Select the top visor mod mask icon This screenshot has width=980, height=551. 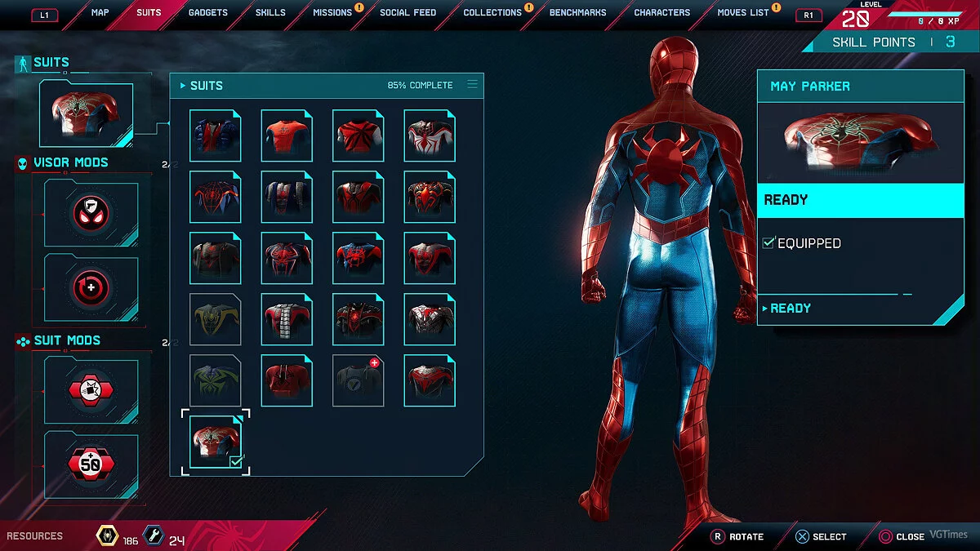[x=91, y=214]
